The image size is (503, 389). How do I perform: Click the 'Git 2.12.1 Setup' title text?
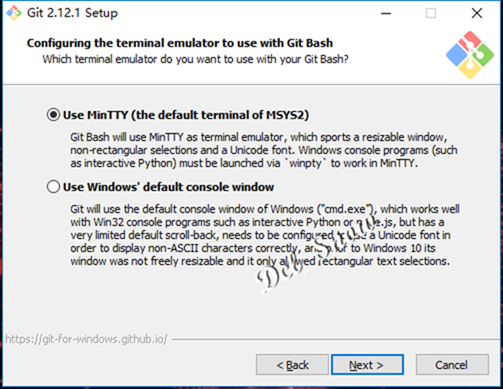point(72,13)
